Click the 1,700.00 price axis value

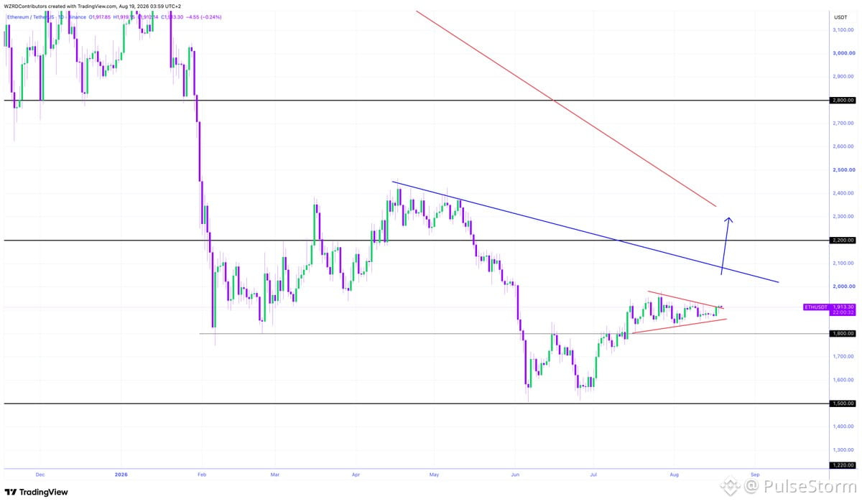843,357
